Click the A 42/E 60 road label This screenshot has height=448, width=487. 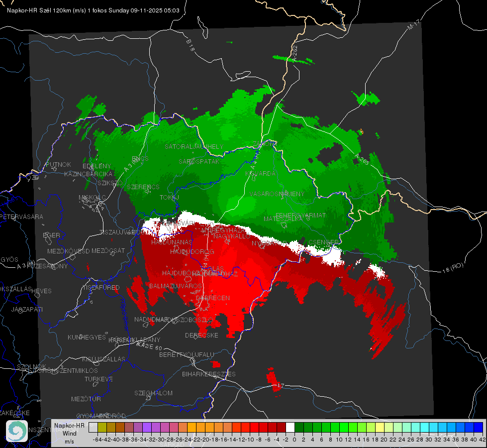point(149,345)
